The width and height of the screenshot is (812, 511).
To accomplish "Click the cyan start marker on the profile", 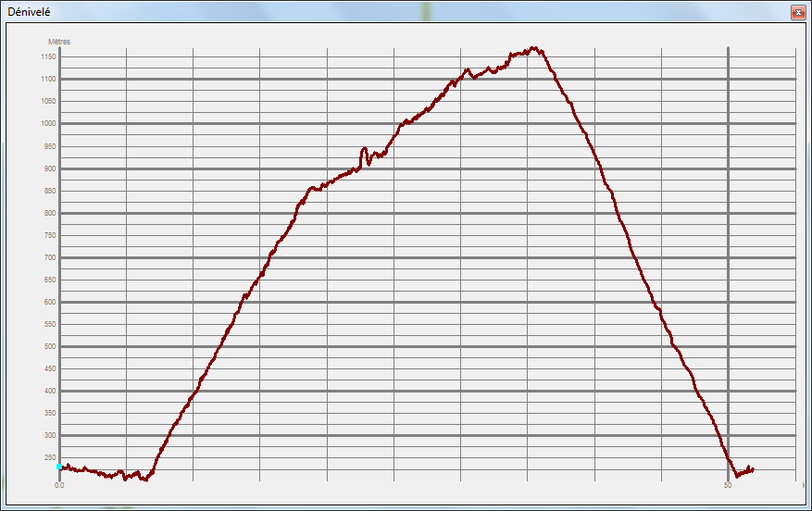I will click(x=59, y=467).
